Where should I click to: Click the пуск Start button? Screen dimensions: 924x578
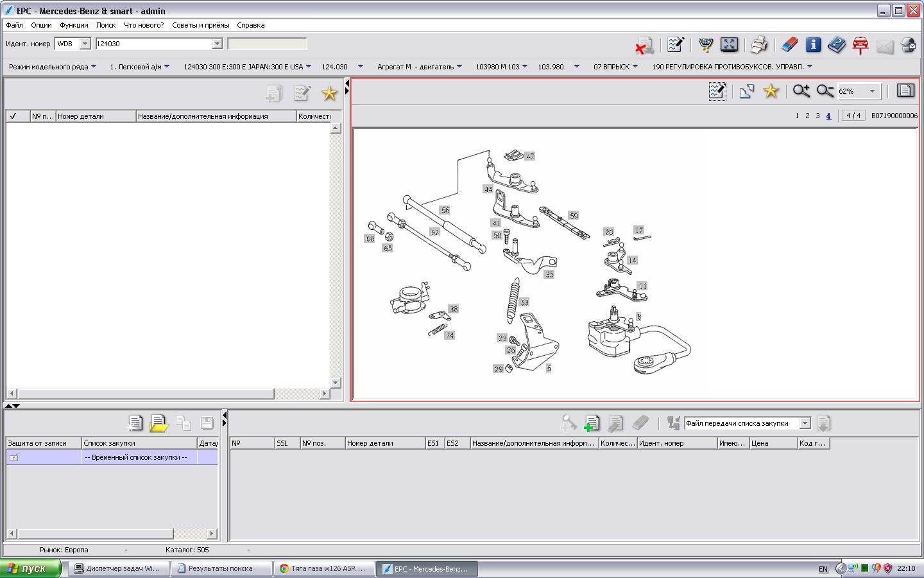click(31, 568)
